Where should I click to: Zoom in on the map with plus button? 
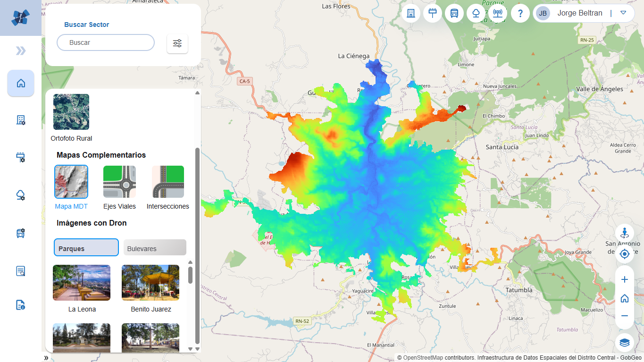(x=624, y=279)
